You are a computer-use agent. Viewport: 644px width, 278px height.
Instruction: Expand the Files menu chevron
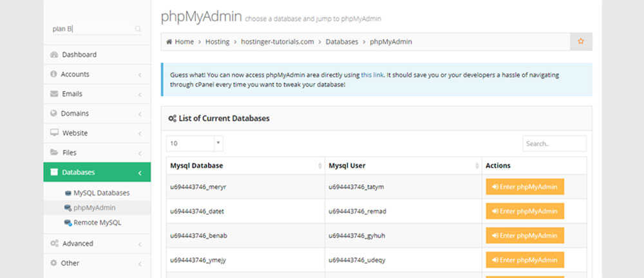pos(140,153)
